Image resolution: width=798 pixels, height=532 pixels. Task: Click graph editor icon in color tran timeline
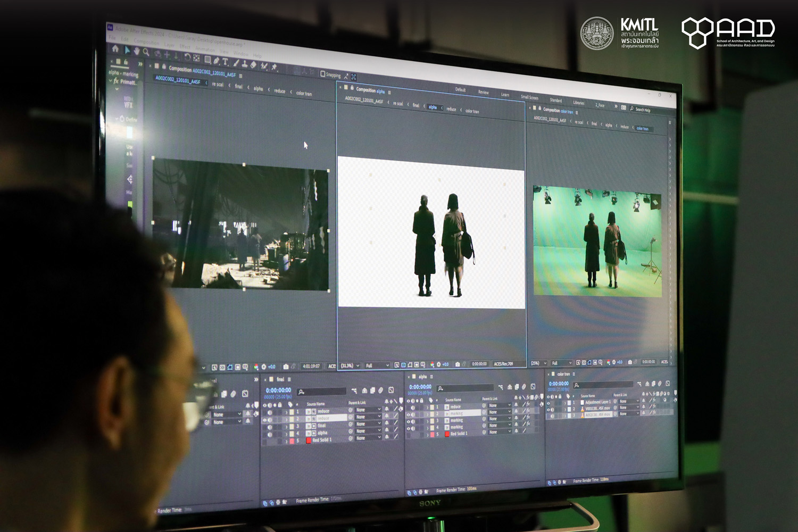point(668,383)
